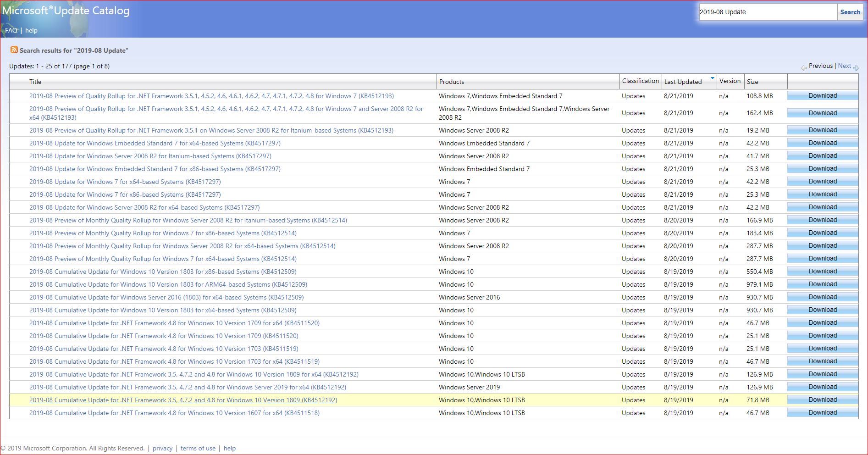
Task: Open highlighted KB4512192 Windows 10 Version 1809 title
Action: point(183,400)
